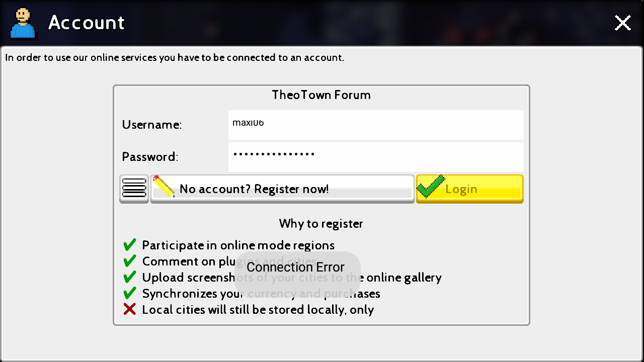Image resolution: width=644 pixels, height=362 pixels.
Task: Open the hamburger list menu button
Action: 134,189
